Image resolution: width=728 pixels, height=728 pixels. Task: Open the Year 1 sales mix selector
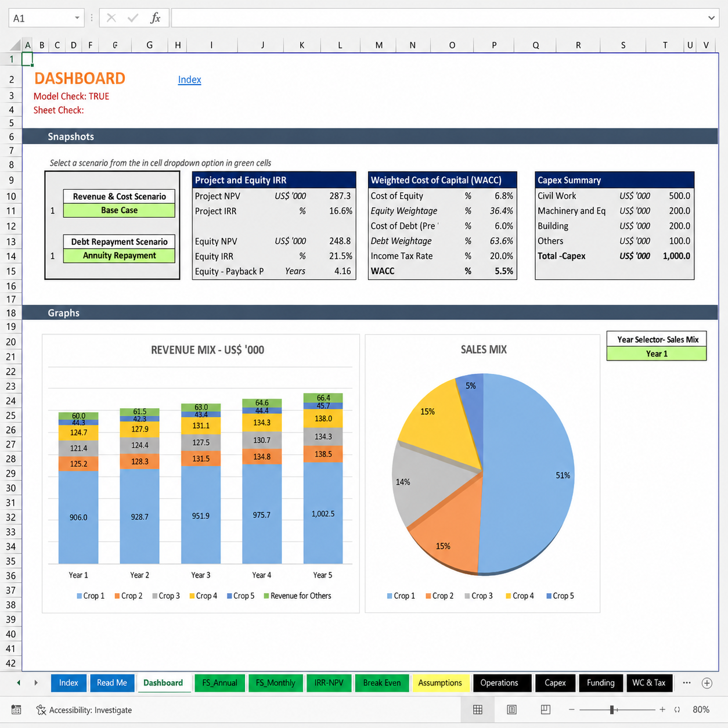coord(657,354)
